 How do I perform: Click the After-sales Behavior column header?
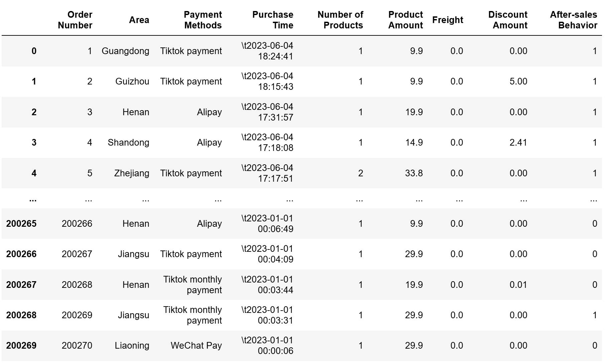[x=574, y=20]
